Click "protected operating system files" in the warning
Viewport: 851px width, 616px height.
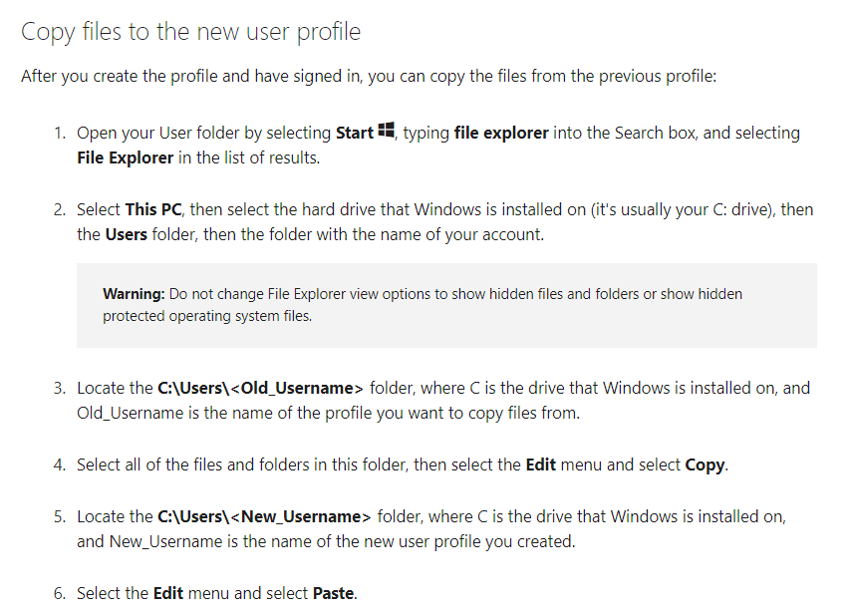click(x=206, y=316)
